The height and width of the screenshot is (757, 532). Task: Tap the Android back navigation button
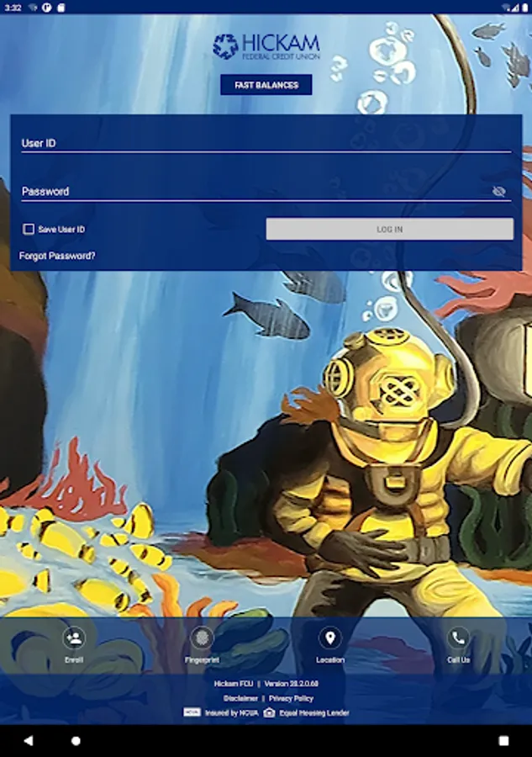point(29,740)
